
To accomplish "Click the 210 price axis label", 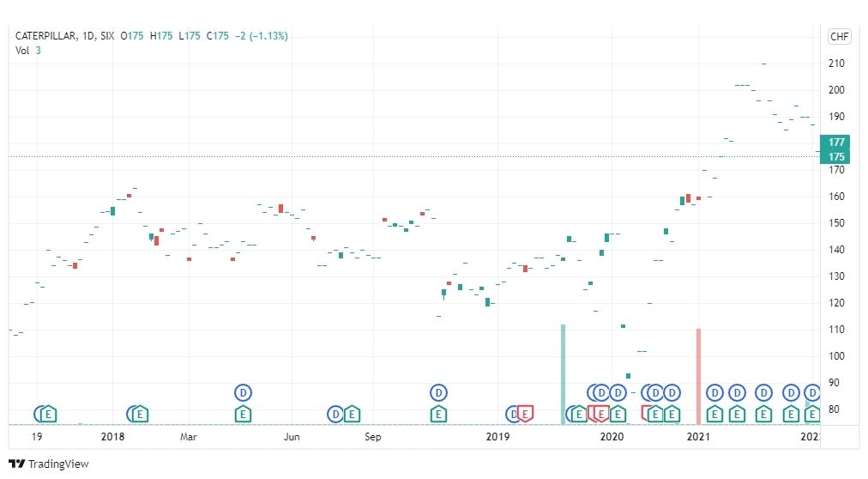I will click(x=836, y=64).
